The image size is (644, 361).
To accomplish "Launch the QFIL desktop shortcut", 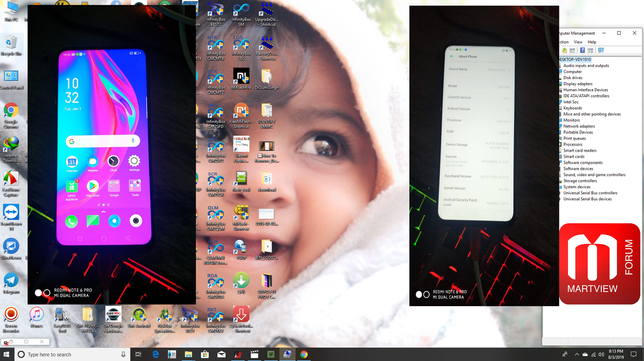I will 242,283.
